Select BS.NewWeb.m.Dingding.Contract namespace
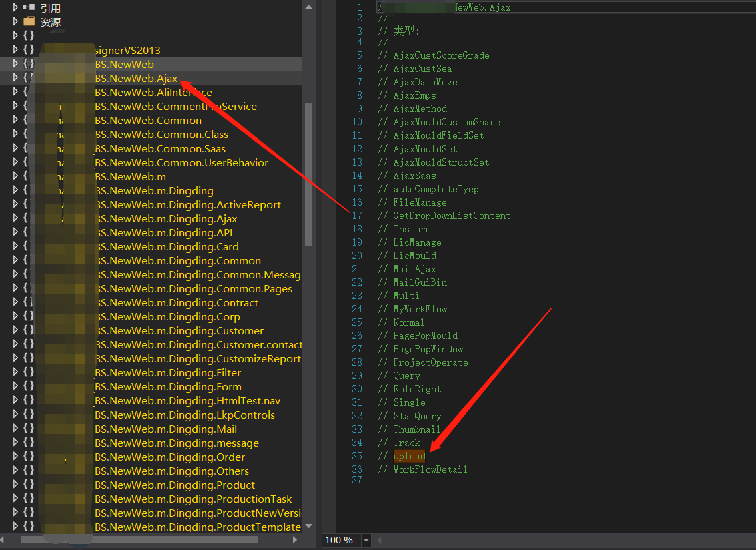The height and width of the screenshot is (550, 756). tap(177, 302)
